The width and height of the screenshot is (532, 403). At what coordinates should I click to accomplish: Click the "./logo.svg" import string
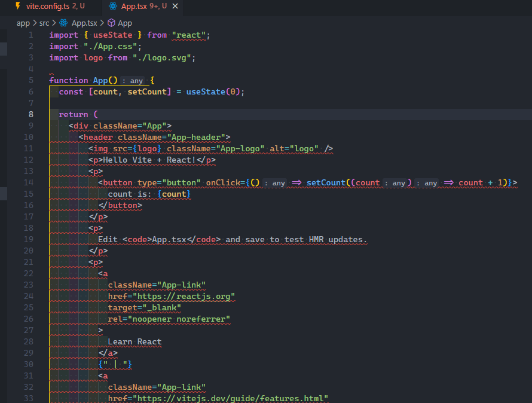(x=162, y=58)
